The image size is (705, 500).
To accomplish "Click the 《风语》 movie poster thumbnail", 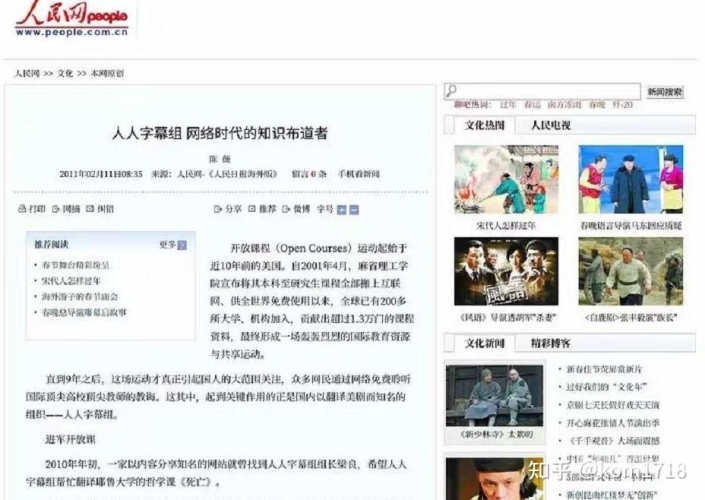I will point(506,272).
